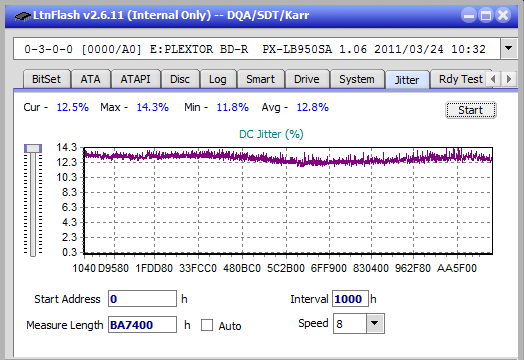The height and width of the screenshot is (360, 524).
Task: Start the jitter measurement
Action: (x=471, y=110)
